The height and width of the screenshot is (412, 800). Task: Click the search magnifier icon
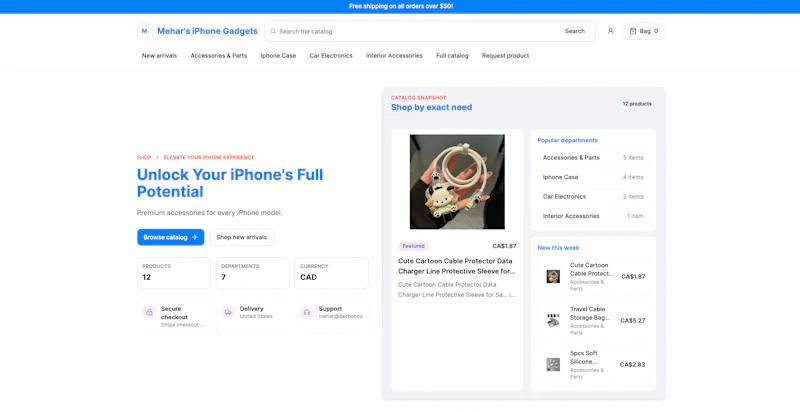coord(273,31)
